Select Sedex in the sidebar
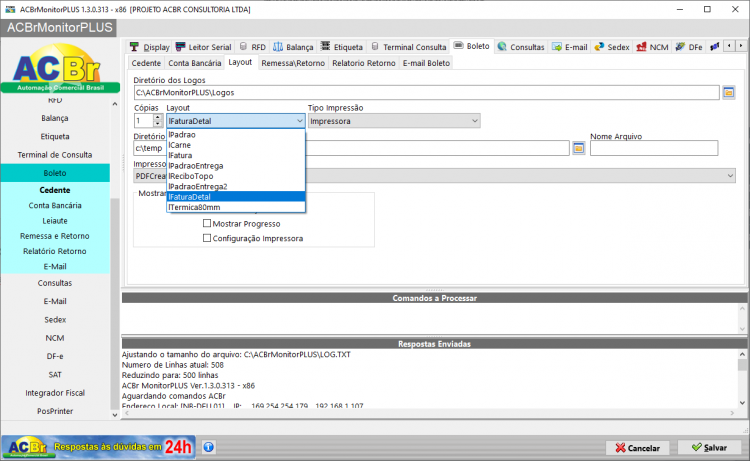This screenshot has width=750, height=461. click(55, 320)
